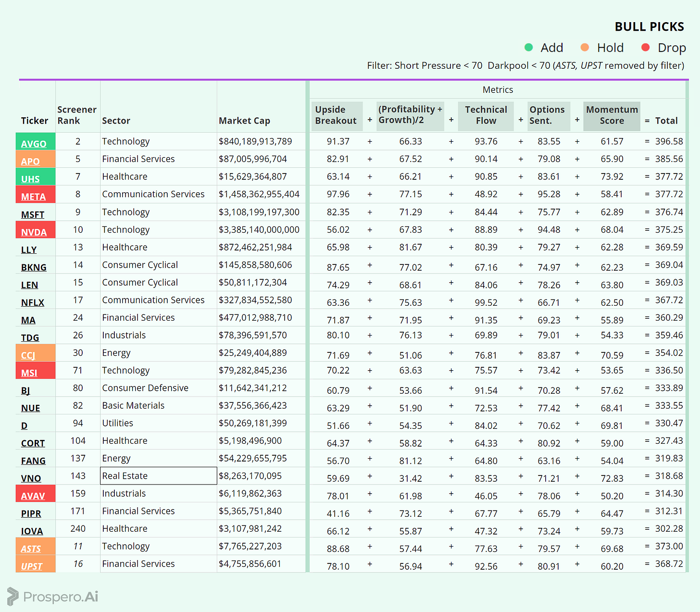The width and height of the screenshot is (700, 612).
Task: Click the Momentum Score column header
Action: click(612, 115)
